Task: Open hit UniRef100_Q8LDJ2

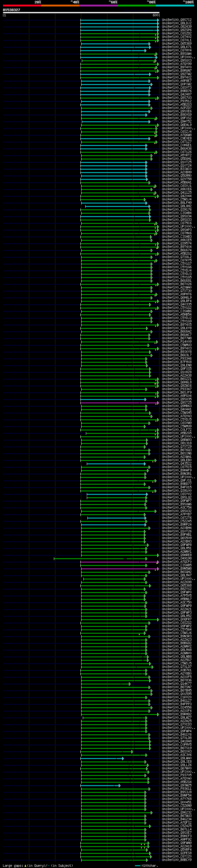Action: (x=177, y=23)
